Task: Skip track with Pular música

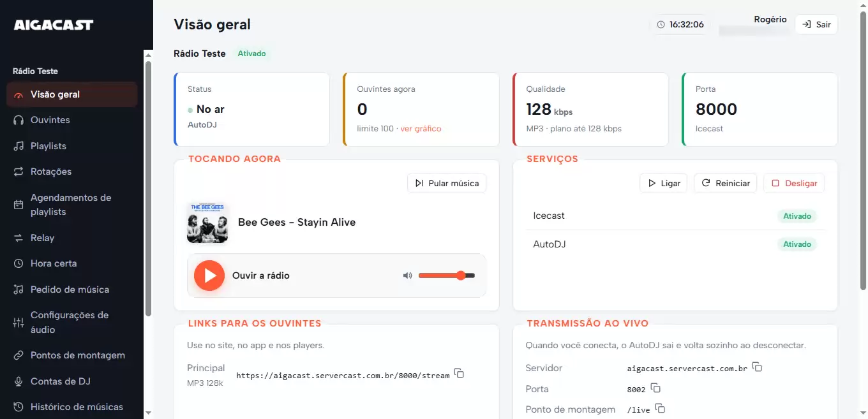Action: click(x=447, y=184)
